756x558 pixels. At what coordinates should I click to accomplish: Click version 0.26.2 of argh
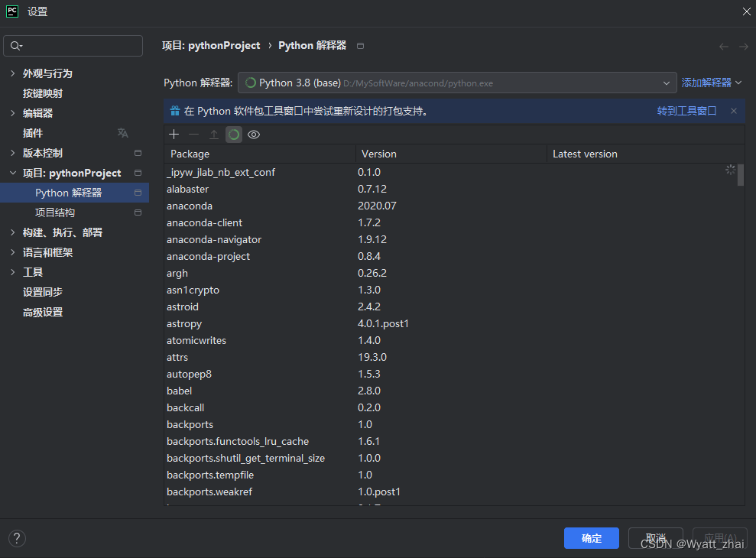click(372, 273)
